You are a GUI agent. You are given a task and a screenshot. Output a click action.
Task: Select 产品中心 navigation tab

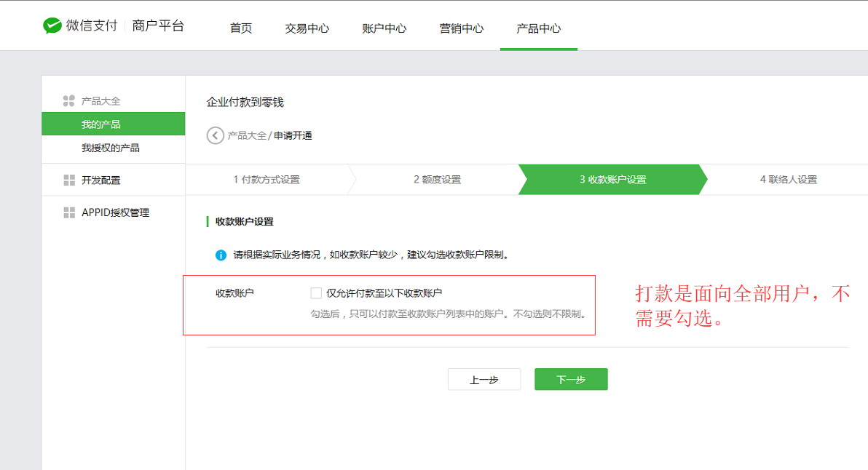[x=538, y=28]
